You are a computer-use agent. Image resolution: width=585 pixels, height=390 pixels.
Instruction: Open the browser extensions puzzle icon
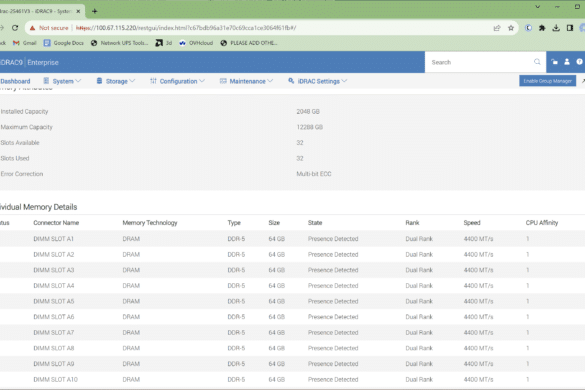pos(542,28)
